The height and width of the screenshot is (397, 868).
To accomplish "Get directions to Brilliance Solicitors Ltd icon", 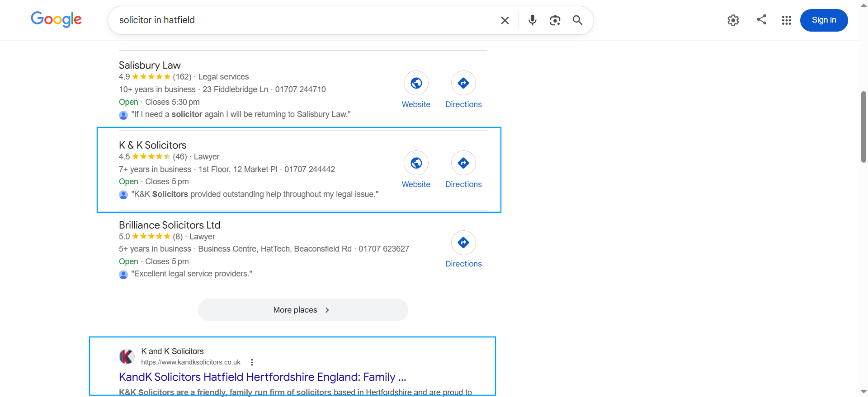I will tap(463, 243).
